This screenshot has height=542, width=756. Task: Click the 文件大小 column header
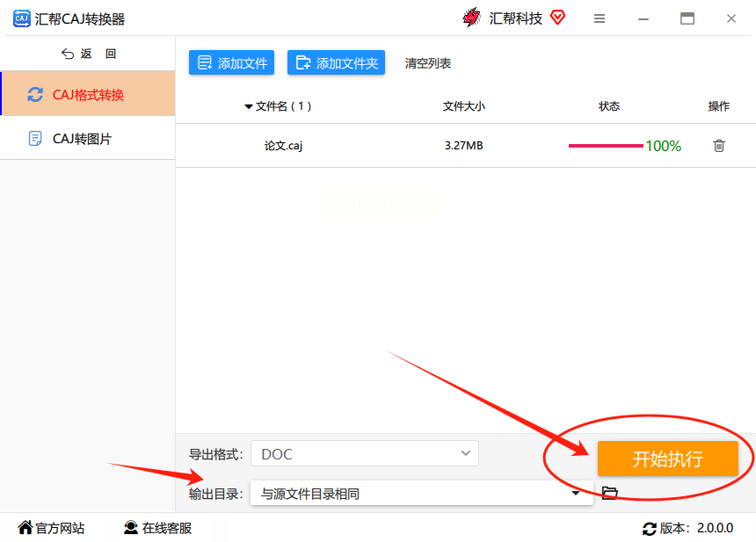(464, 106)
